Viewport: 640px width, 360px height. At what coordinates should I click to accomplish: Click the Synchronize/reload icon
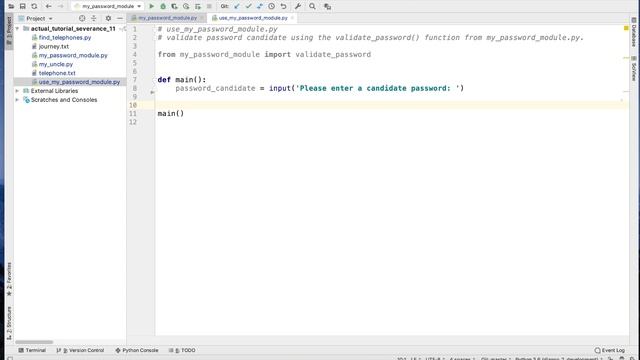(x=34, y=6)
